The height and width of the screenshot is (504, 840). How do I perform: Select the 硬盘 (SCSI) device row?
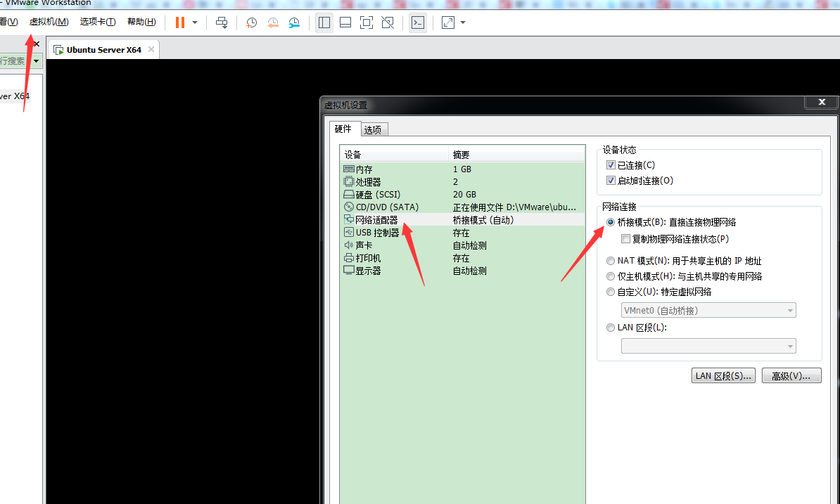pos(462,194)
